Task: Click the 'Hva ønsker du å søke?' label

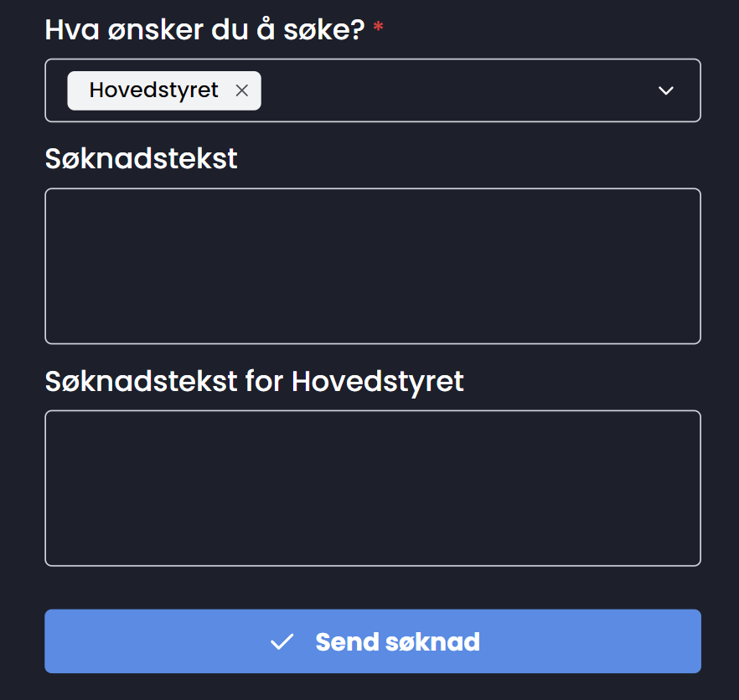Action: [x=204, y=28]
